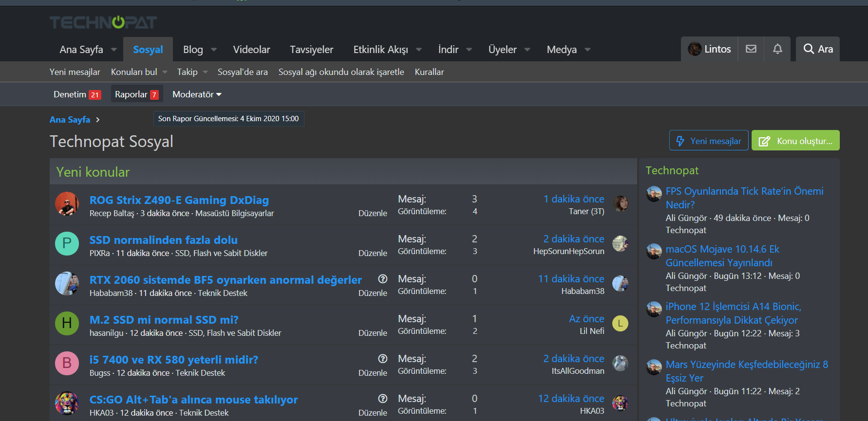Open the PIXRa letter P avatar

(x=67, y=244)
